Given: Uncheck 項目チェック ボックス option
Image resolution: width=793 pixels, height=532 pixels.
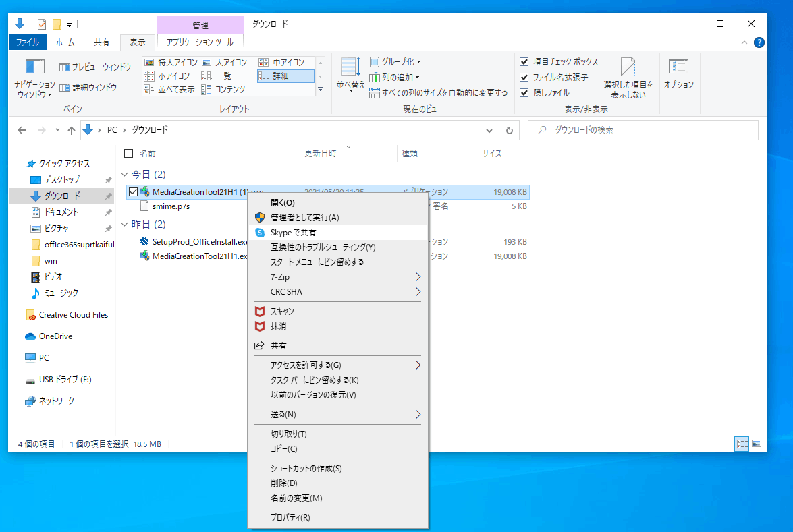Looking at the screenshot, I should (524, 61).
